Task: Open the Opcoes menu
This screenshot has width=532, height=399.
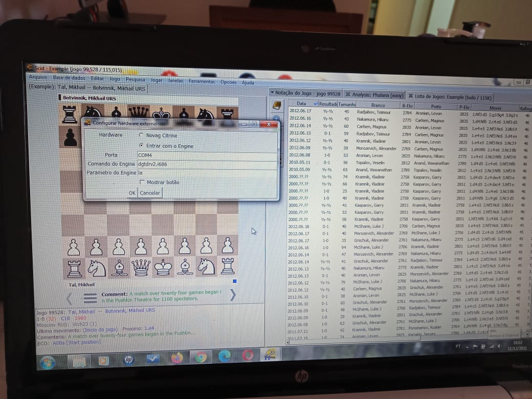Action: [x=228, y=82]
